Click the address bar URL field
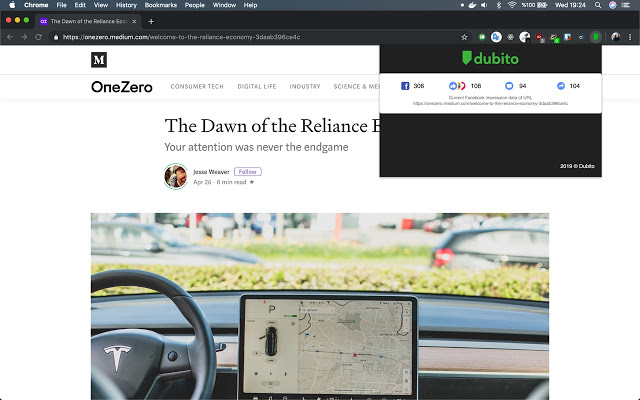640x400 pixels. 250,37
